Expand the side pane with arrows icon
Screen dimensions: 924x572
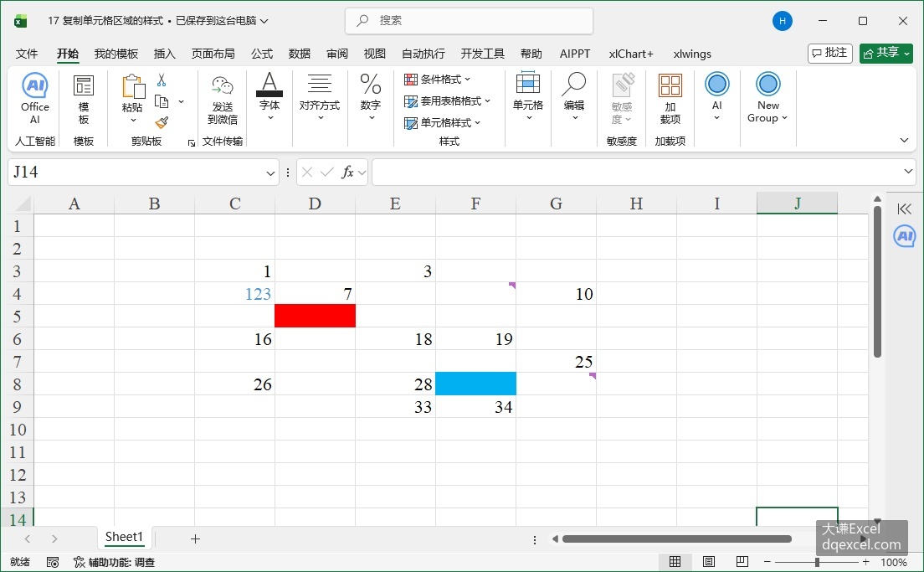point(904,209)
